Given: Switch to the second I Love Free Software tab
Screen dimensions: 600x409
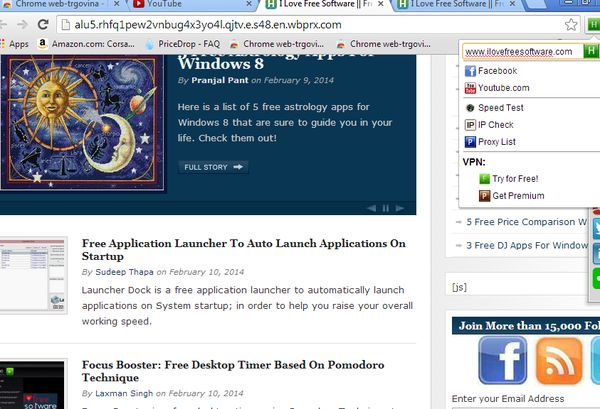Looking at the screenshot, I should [x=455, y=5].
